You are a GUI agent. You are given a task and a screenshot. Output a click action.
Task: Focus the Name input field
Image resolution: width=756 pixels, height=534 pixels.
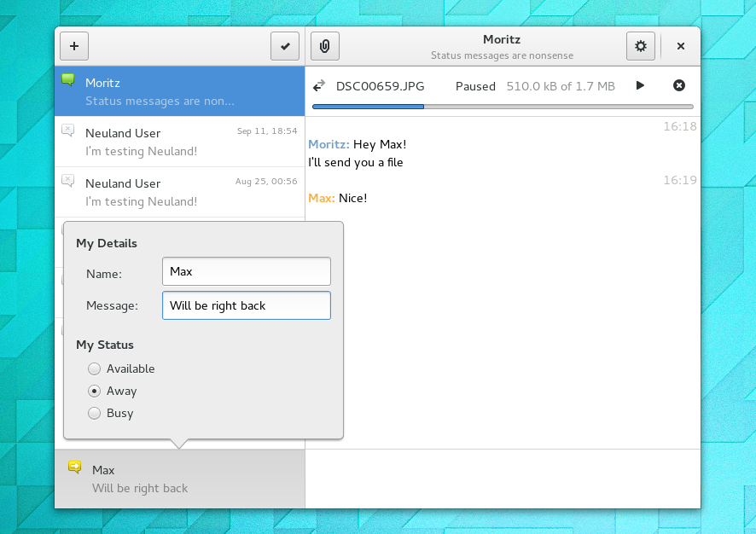(247, 271)
